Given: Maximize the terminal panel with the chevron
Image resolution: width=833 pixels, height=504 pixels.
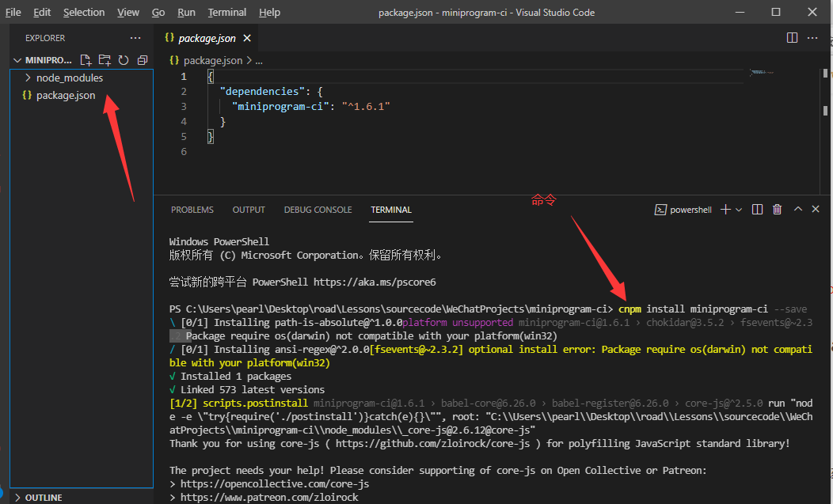Looking at the screenshot, I should pos(798,209).
